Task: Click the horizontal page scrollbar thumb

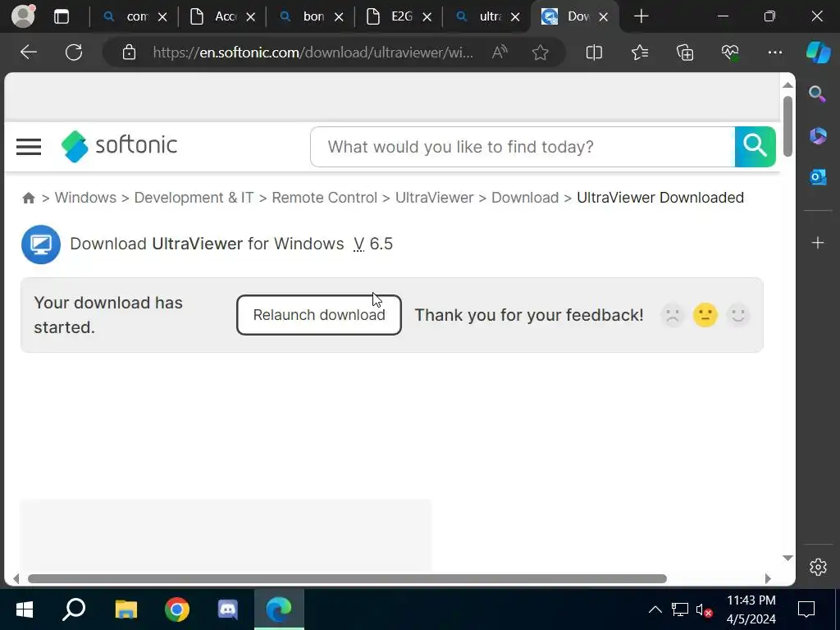Action: [347, 578]
